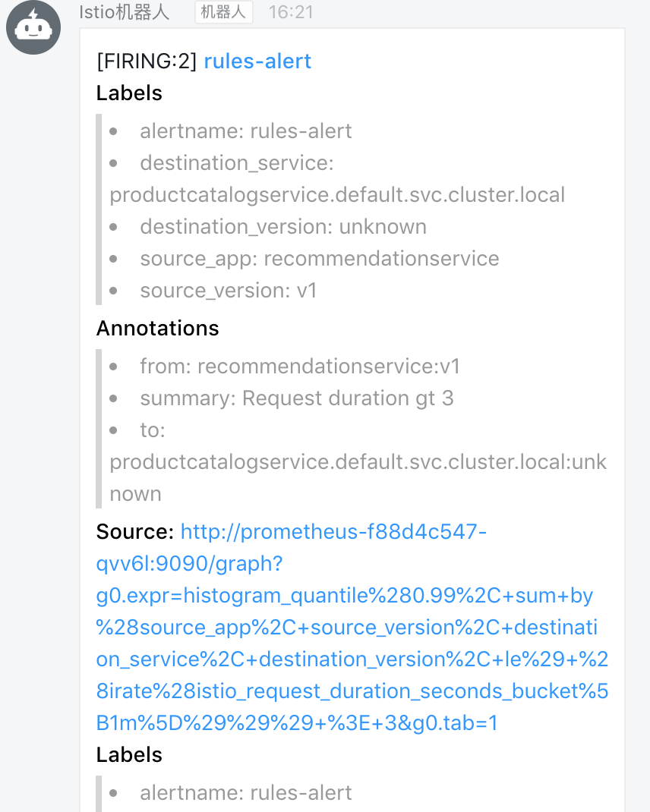The width and height of the screenshot is (650, 812).
Task: Click the destination_version: unknown label
Action: [282, 227]
